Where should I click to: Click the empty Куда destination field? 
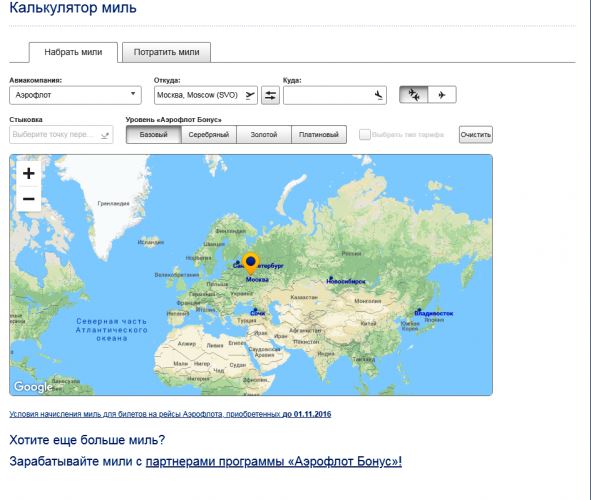click(x=335, y=95)
